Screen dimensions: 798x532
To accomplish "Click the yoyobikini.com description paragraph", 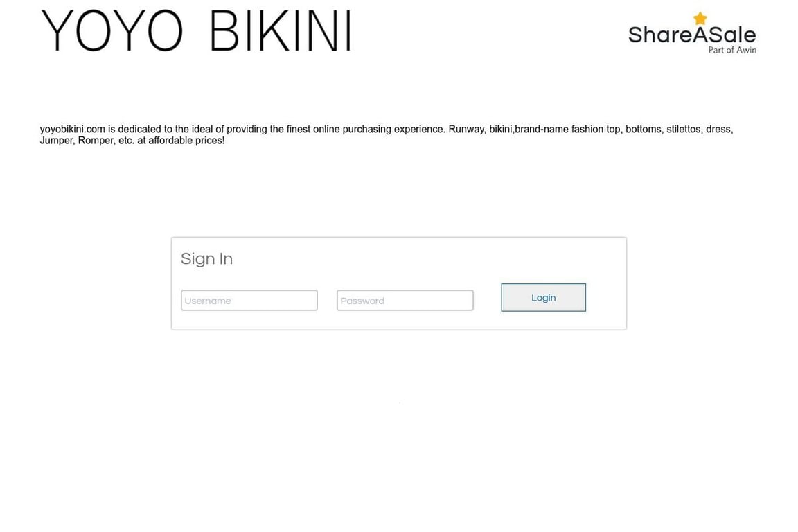I will [x=387, y=134].
